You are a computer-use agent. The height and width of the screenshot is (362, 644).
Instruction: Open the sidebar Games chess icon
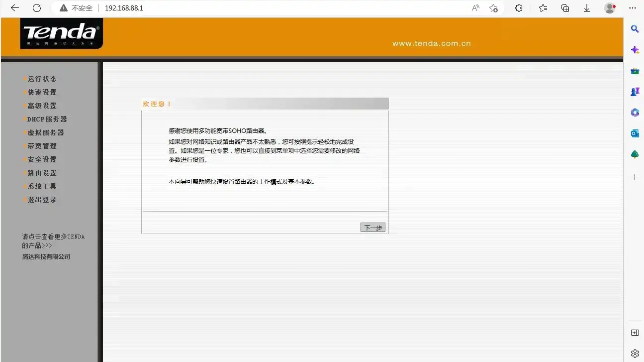click(x=635, y=92)
